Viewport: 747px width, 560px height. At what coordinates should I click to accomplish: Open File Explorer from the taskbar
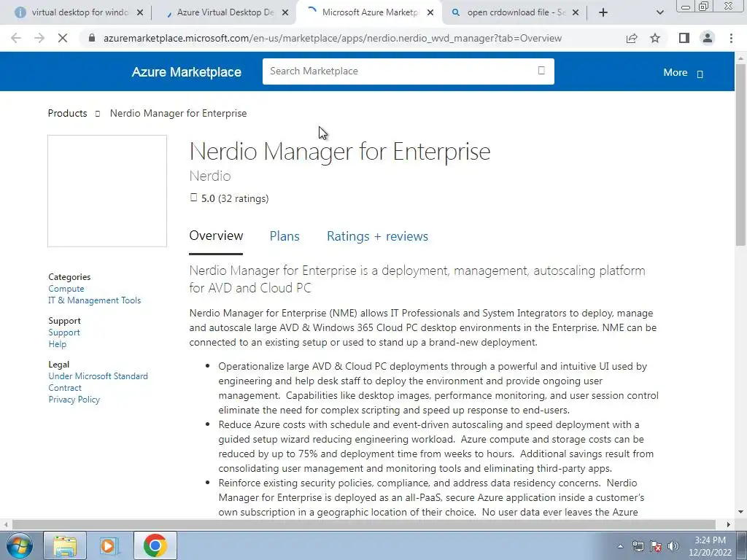click(65, 545)
